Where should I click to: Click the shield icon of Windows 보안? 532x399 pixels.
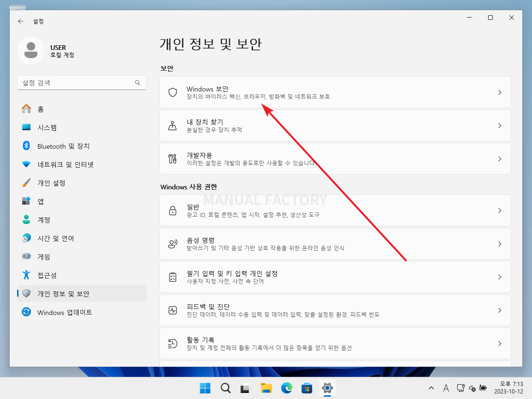pos(173,92)
